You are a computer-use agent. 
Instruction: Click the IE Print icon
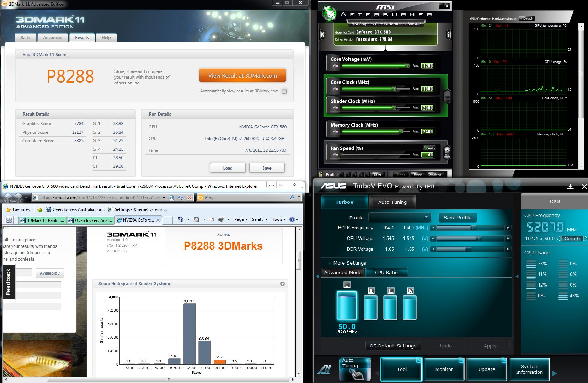[x=221, y=219]
